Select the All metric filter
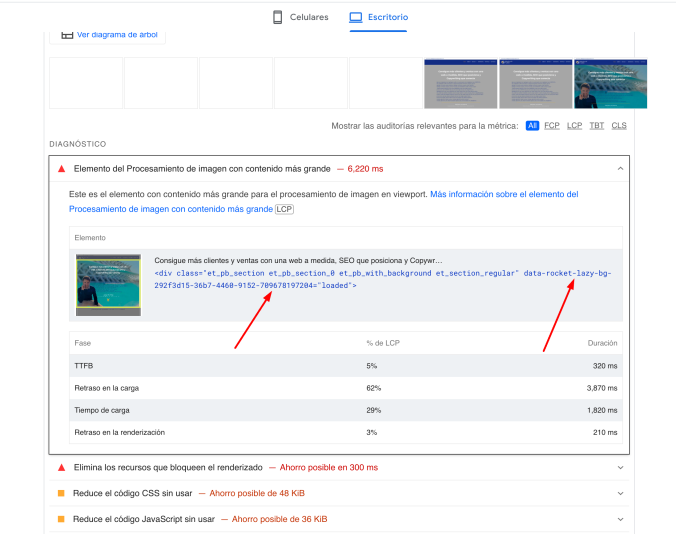 click(x=532, y=126)
